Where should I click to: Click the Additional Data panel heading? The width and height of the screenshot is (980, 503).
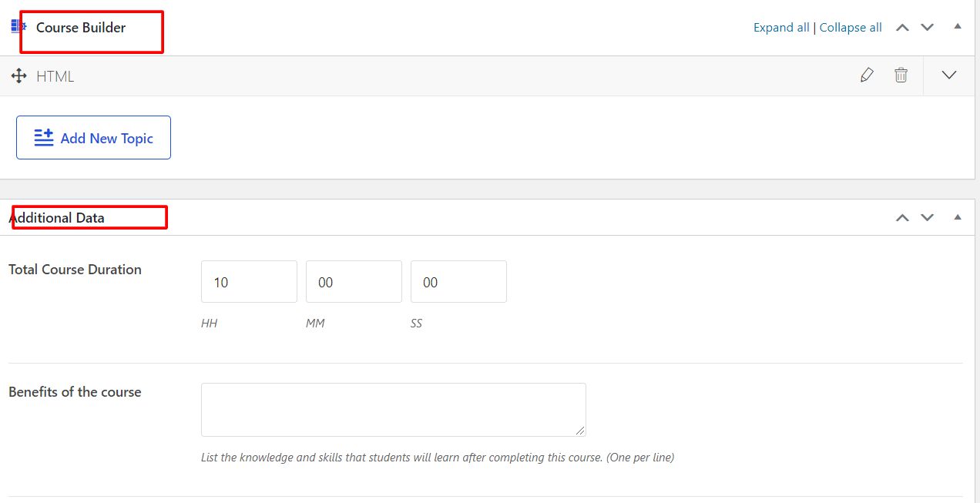[57, 218]
